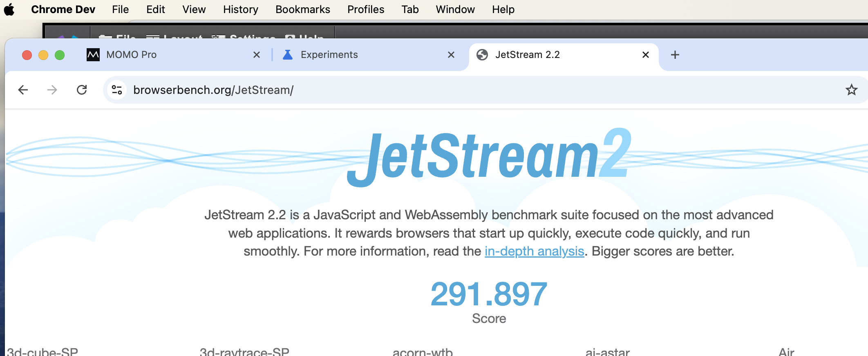The image size is (868, 356).
Task: Click the MOMO Pro tab favicon
Action: point(93,55)
